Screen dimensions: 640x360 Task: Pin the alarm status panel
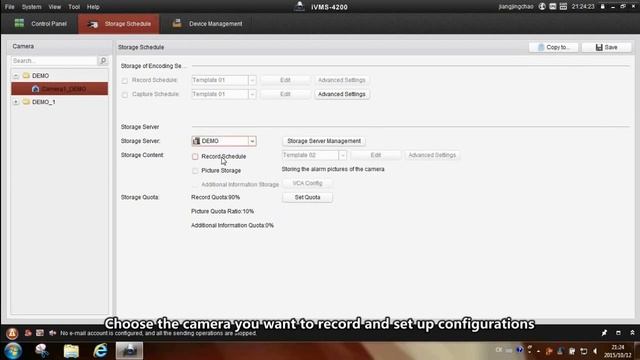[x=604, y=333]
